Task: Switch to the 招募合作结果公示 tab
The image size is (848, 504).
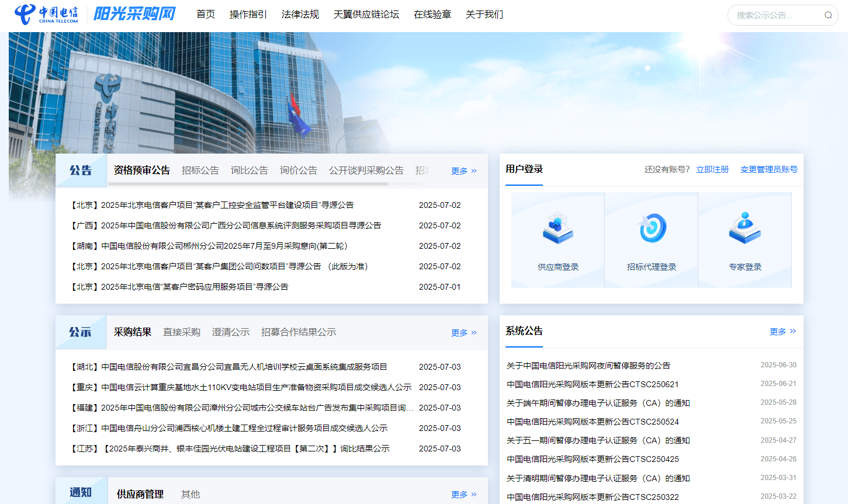Action: point(299,332)
